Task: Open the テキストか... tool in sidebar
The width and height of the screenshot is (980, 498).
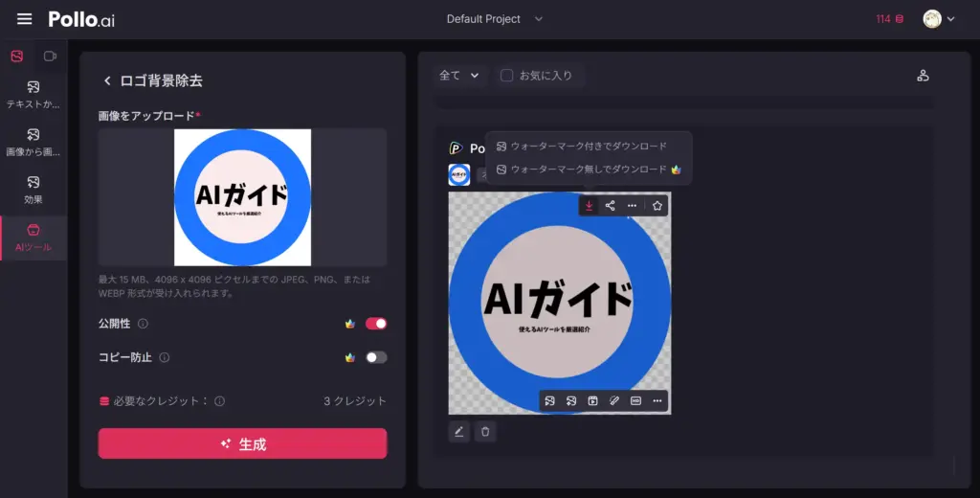Action: click(33, 95)
